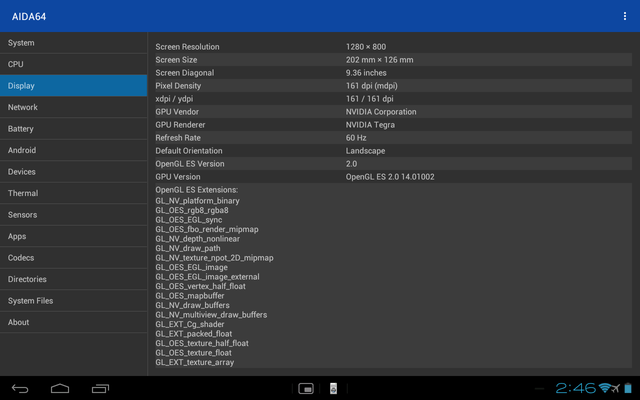This screenshot has width=640, height=400.
Task: Tap the battery status icon
Action: (628, 388)
